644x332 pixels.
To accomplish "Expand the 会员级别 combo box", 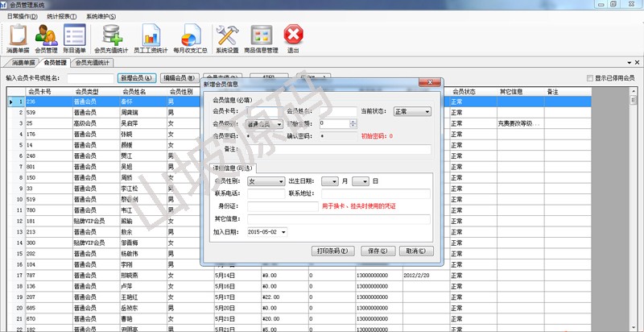I will tap(265, 124).
